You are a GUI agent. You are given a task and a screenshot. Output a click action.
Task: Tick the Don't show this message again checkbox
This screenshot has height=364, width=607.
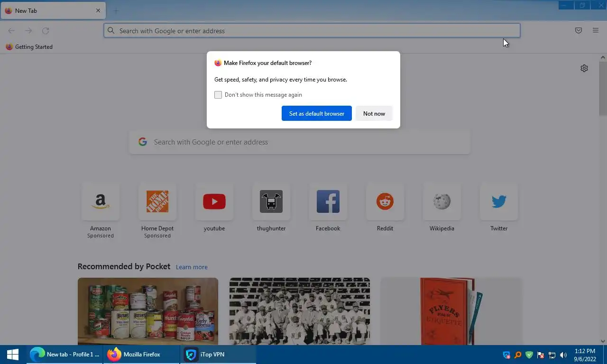coord(218,95)
